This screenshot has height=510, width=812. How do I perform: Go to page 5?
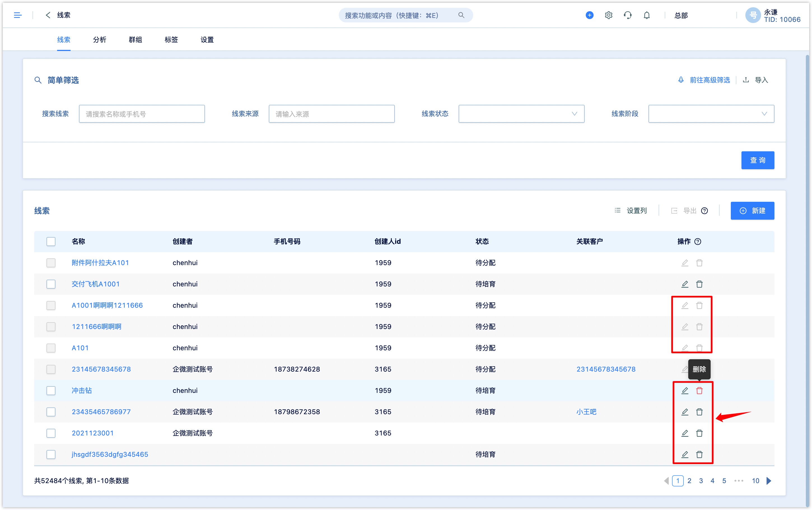[724, 481]
